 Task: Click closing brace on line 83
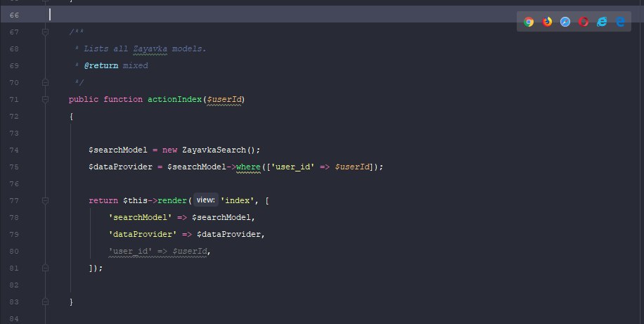71,302
